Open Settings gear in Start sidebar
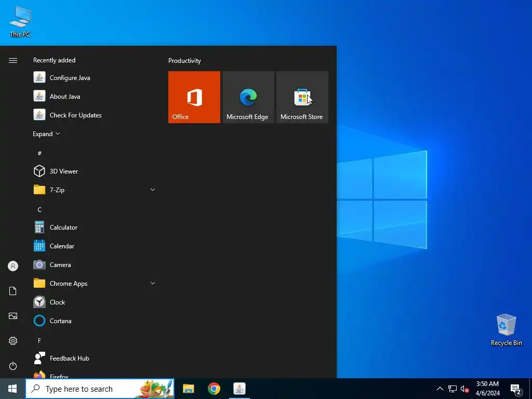The height and width of the screenshot is (399, 532). click(13, 341)
